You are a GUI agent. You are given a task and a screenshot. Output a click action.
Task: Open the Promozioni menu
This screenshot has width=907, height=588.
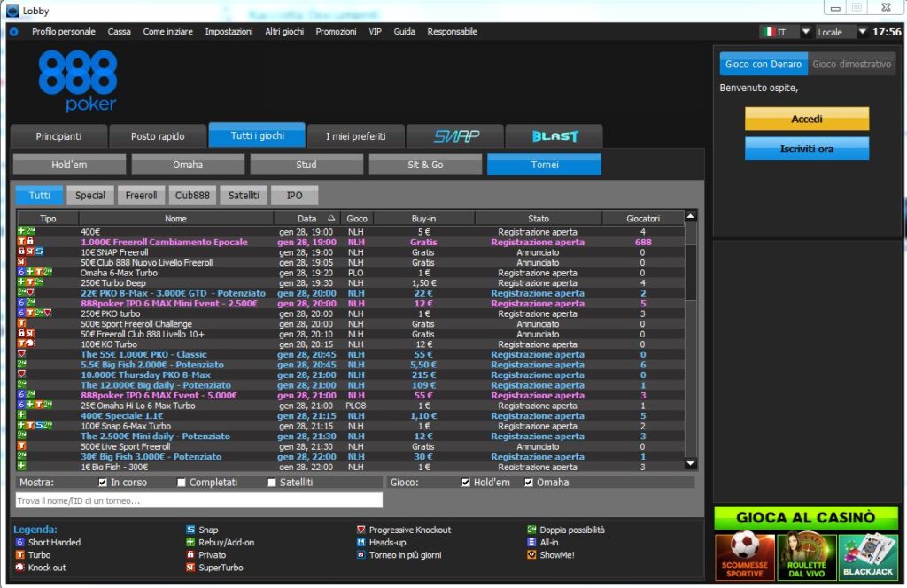(336, 32)
